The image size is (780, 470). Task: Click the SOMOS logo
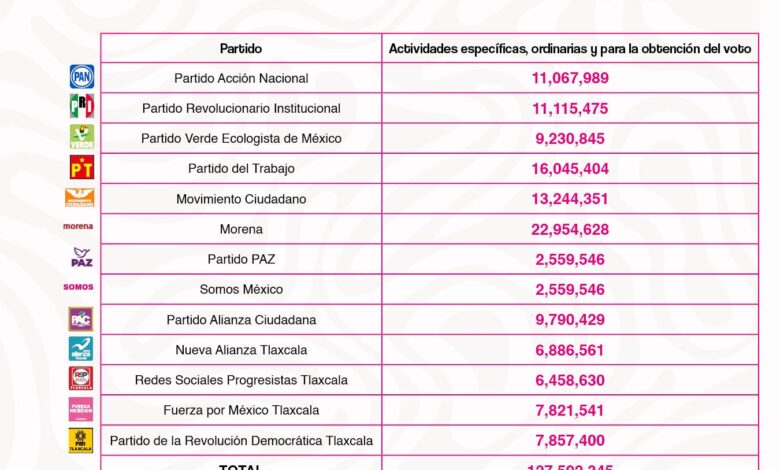[79, 287]
